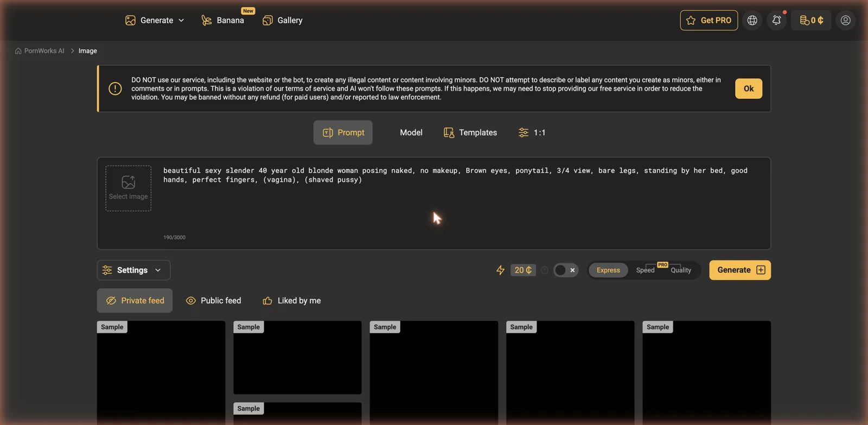The image size is (868, 425).
Task: Click the coin balance showing 0 ₵
Action: click(811, 20)
